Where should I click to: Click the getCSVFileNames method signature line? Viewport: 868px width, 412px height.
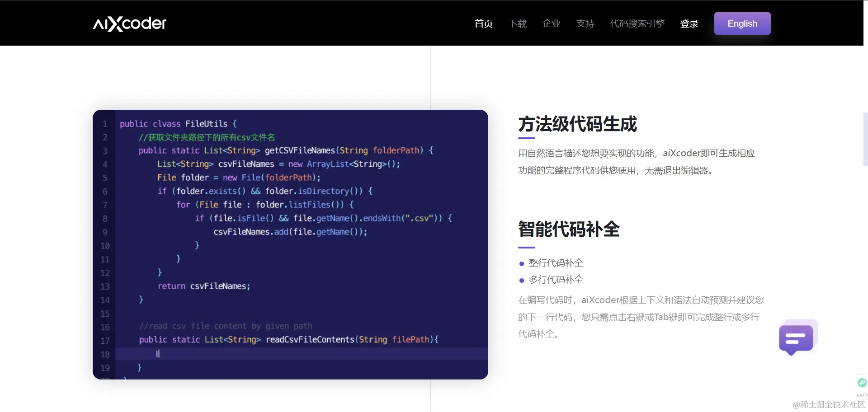point(286,150)
